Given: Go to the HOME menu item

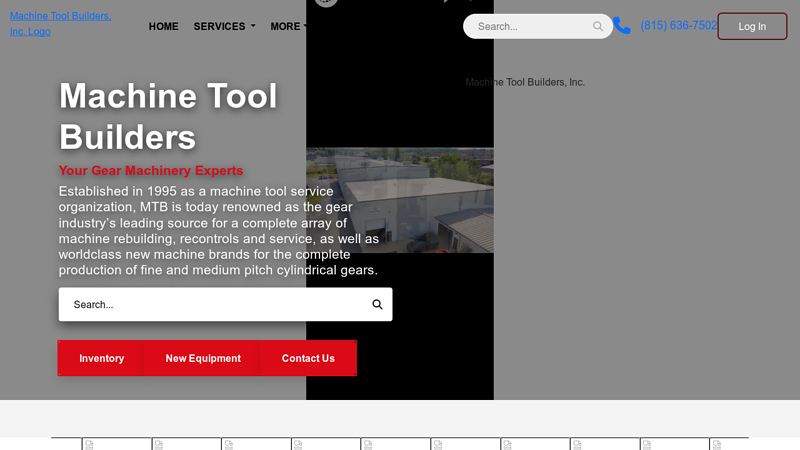Looking at the screenshot, I should pos(163,26).
